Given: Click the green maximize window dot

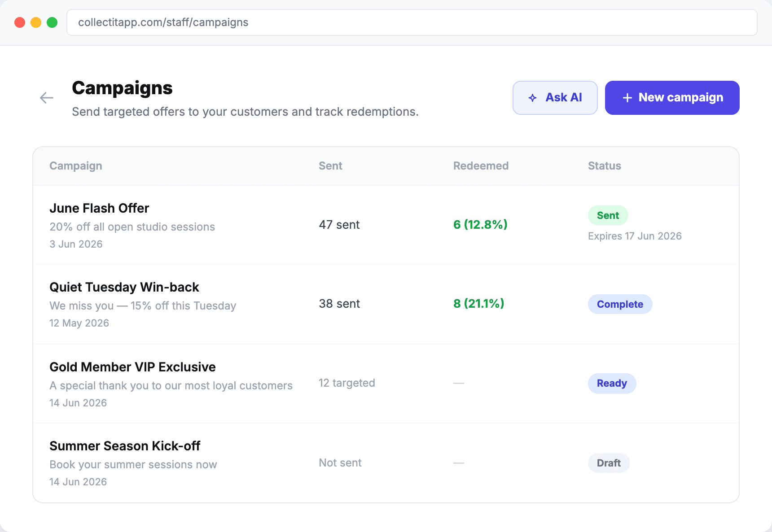Looking at the screenshot, I should click(x=52, y=22).
